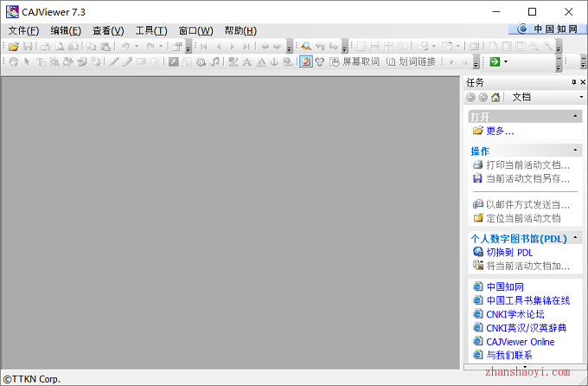Select the Text selection tool
Viewport: 588px width, 386px height.
click(41, 61)
